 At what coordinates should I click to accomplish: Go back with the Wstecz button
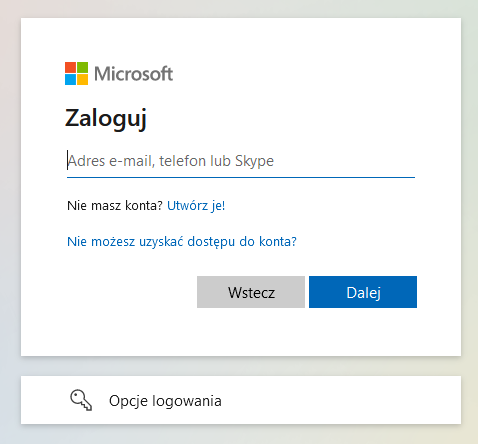[x=251, y=292]
